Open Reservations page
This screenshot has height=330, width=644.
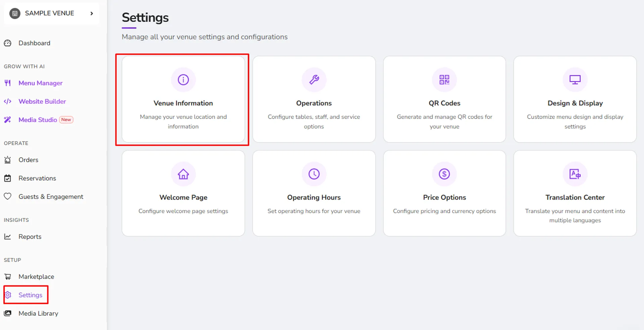click(x=37, y=178)
